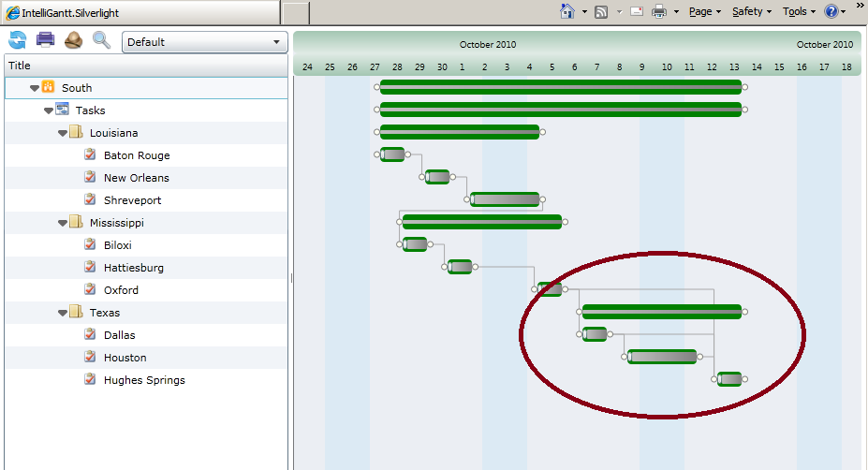Click the Tasks list icon
868x470 pixels.
[63, 109]
